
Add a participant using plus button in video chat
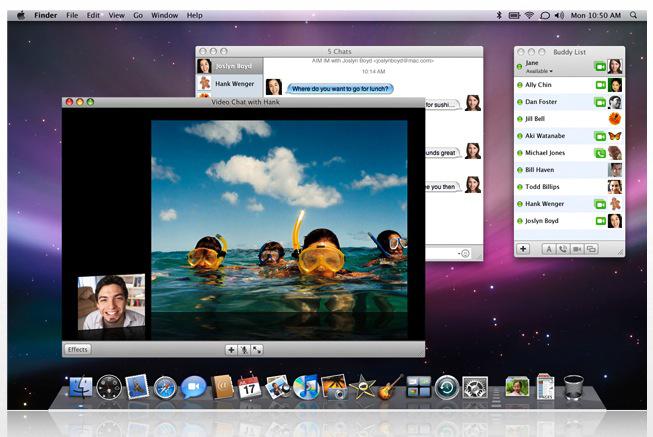[x=231, y=350]
